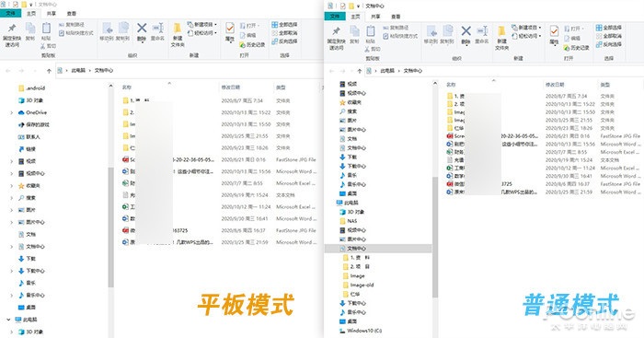Click 全部选择 in the left window ribbon
Image resolution: width=644 pixels, height=338 pixels.
coord(284,25)
